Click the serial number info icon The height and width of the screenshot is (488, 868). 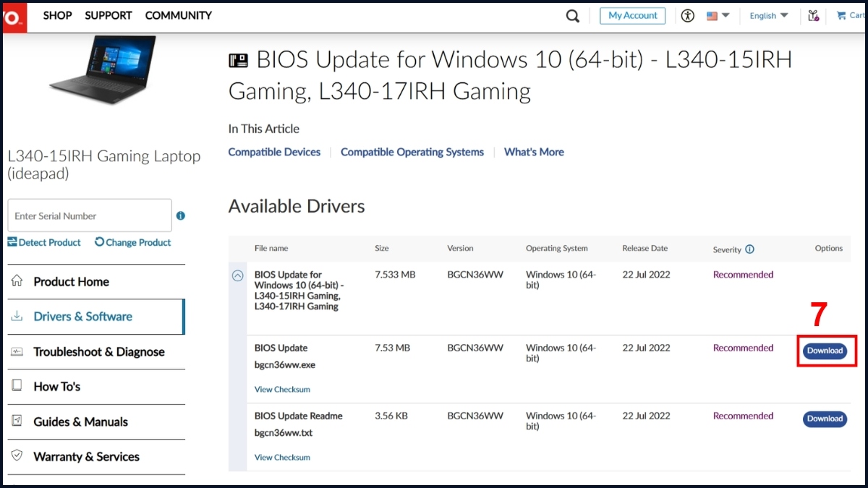pos(181,215)
